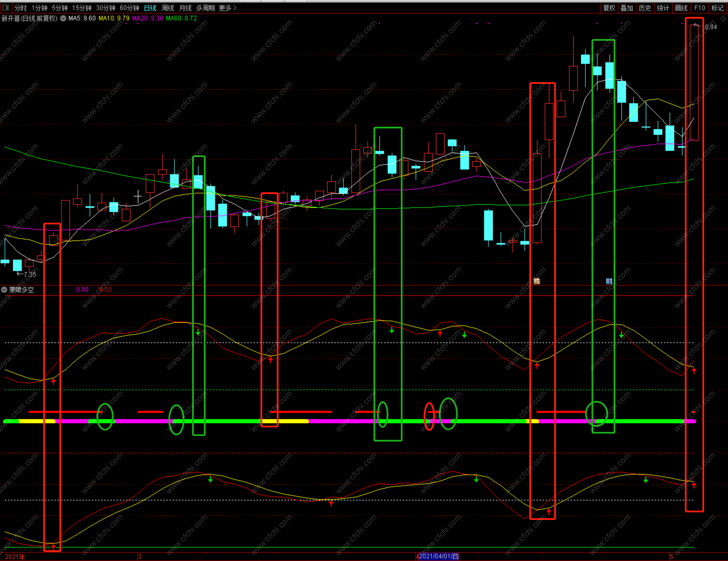Open the 统计 statistics tool
The height and width of the screenshot is (561, 728).
click(x=663, y=8)
